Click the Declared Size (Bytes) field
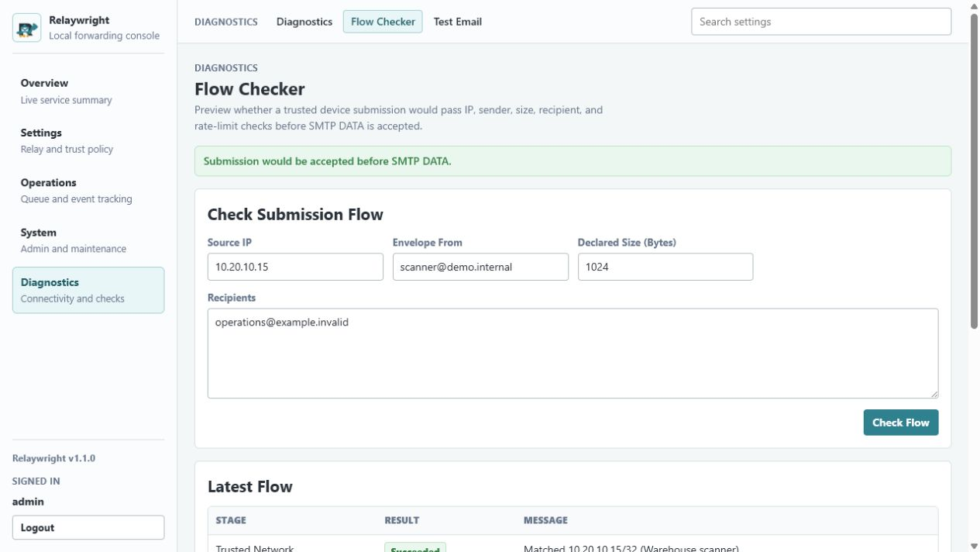This screenshot has height=552, width=980. [665, 267]
